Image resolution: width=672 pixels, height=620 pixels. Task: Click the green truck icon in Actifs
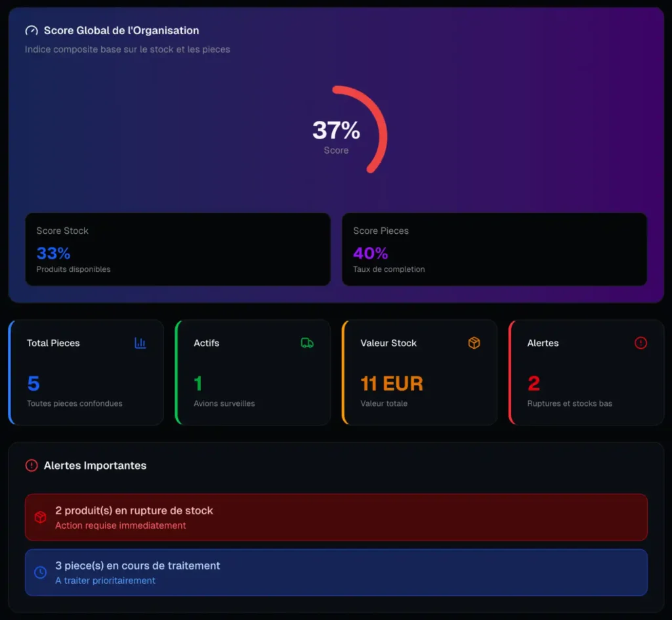pos(307,343)
